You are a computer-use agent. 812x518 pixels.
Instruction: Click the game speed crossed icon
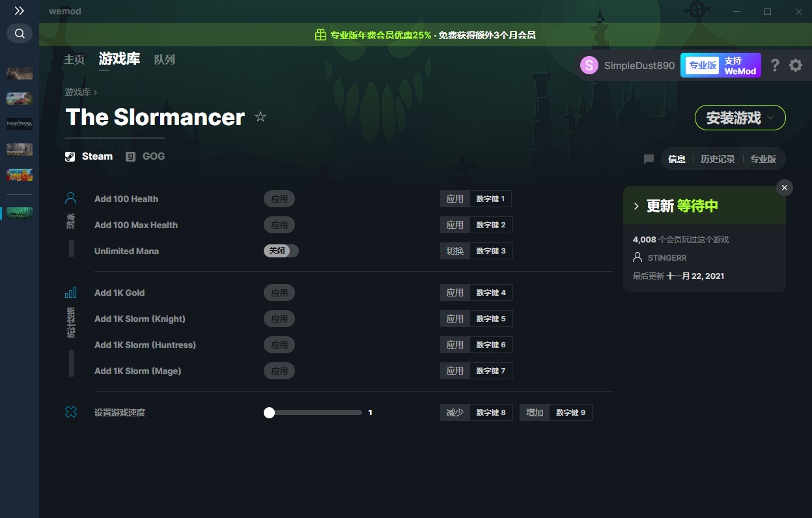coord(71,412)
